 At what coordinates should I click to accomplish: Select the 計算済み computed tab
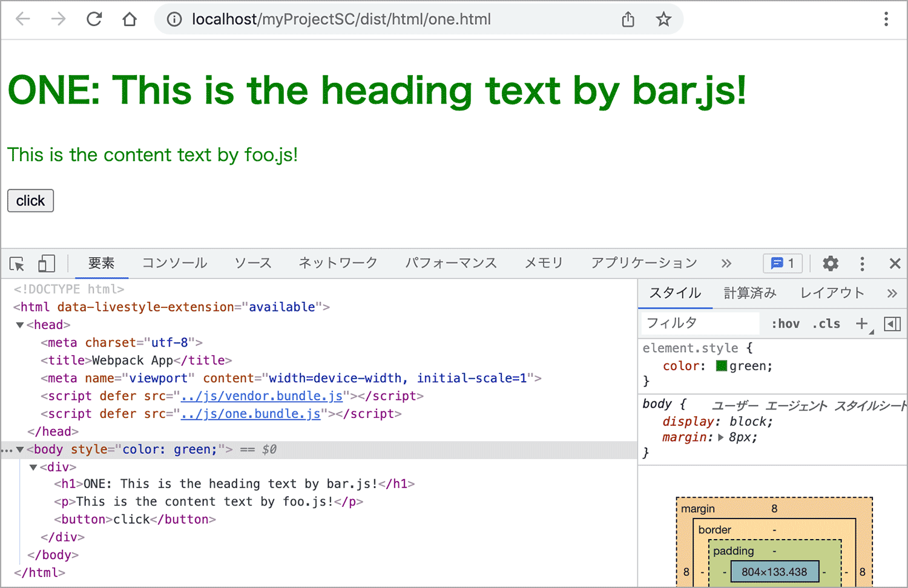(x=750, y=293)
